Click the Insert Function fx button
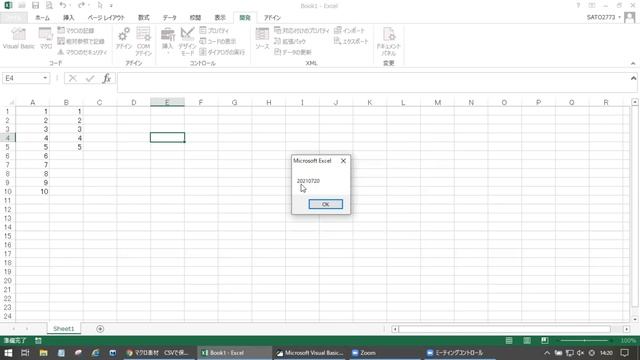The height and width of the screenshot is (360, 640). point(107,78)
